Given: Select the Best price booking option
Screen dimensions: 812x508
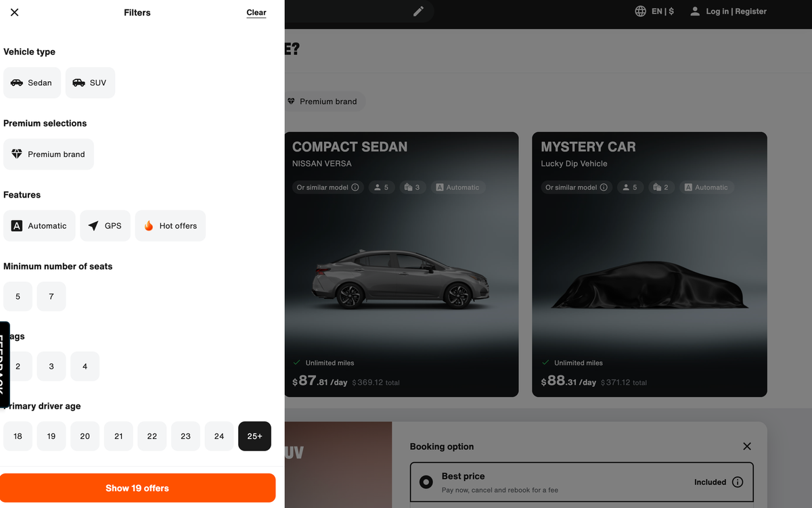Looking at the screenshot, I should tap(426, 482).
